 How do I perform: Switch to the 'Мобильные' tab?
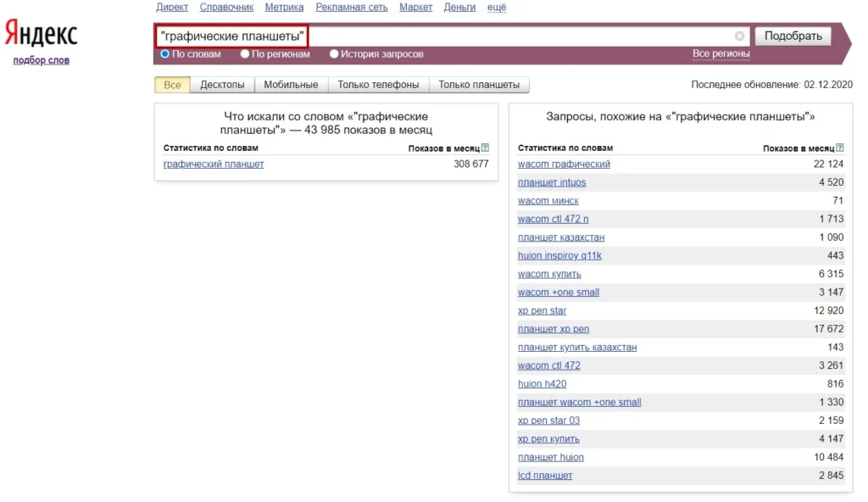point(291,85)
